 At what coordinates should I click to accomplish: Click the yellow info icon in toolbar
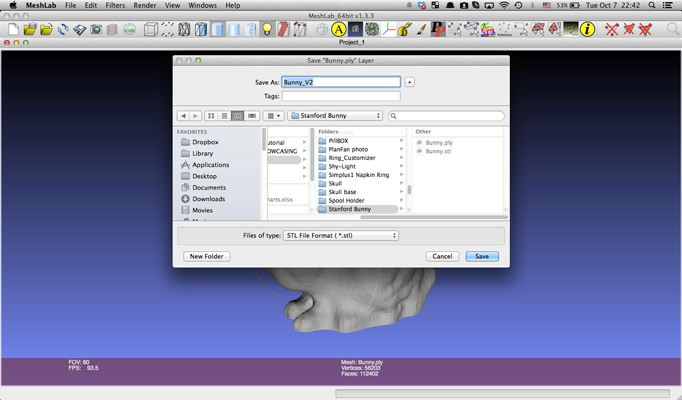click(587, 29)
